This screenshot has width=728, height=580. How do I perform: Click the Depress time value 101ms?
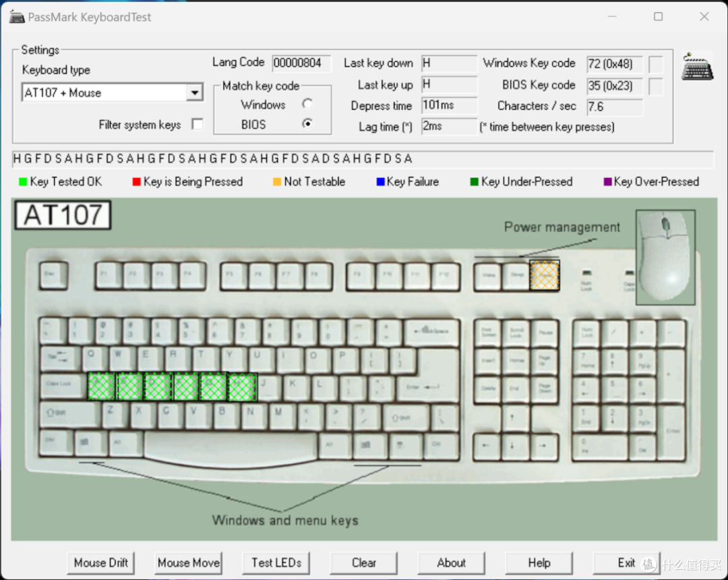(x=449, y=105)
